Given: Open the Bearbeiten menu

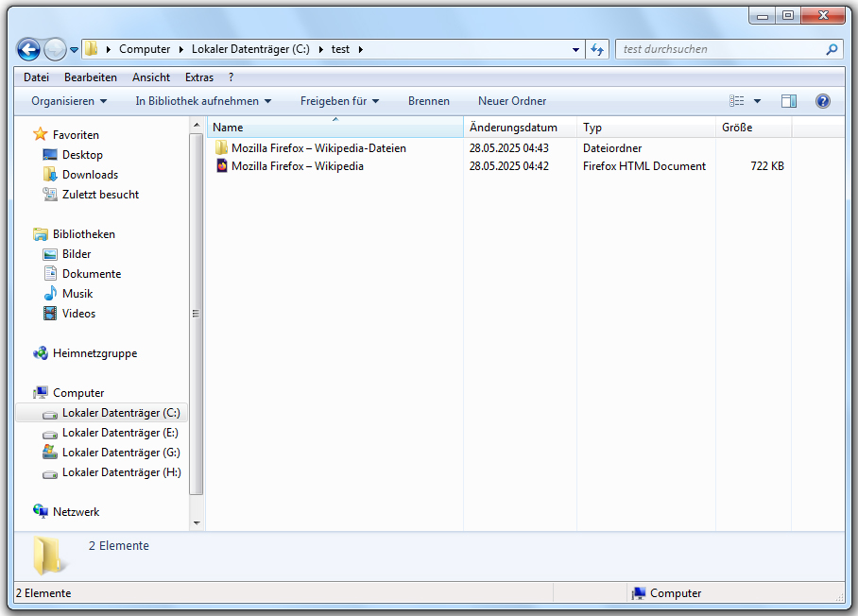Looking at the screenshot, I should click(91, 77).
